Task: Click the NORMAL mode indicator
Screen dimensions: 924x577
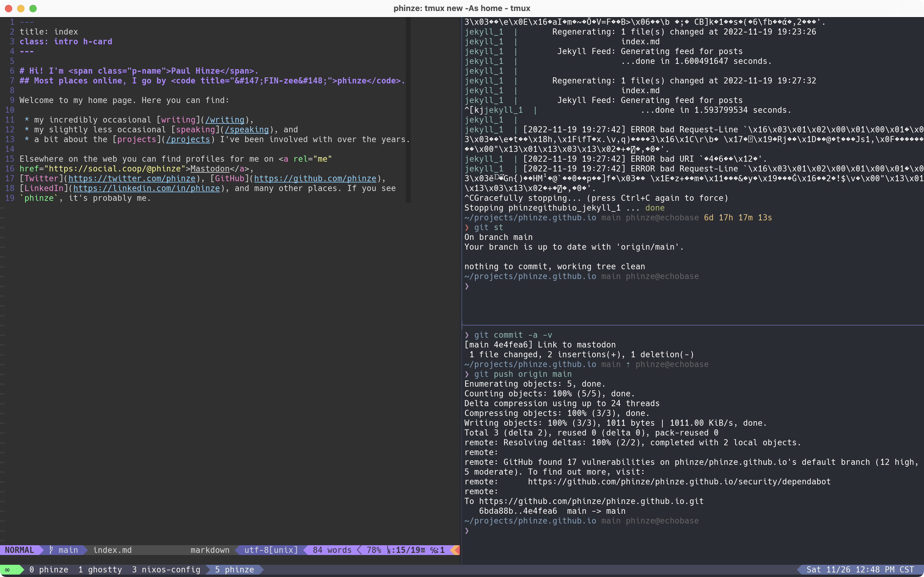Action: pyautogui.click(x=20, y=550)
